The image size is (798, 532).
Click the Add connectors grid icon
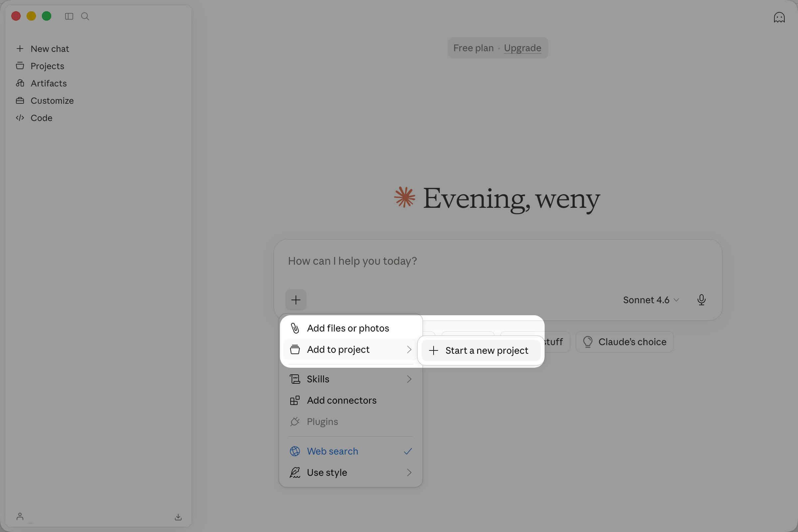click(x=295, y=400)
